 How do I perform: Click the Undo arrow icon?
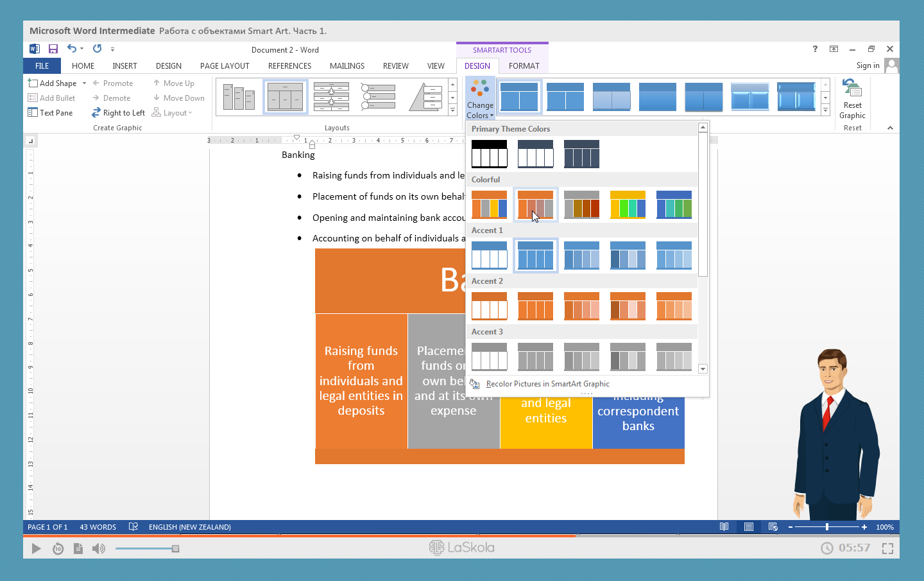coord(72,49)
